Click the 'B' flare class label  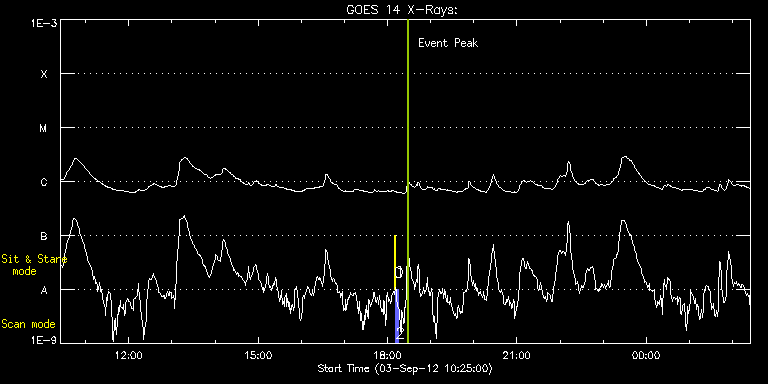(44, 236)
